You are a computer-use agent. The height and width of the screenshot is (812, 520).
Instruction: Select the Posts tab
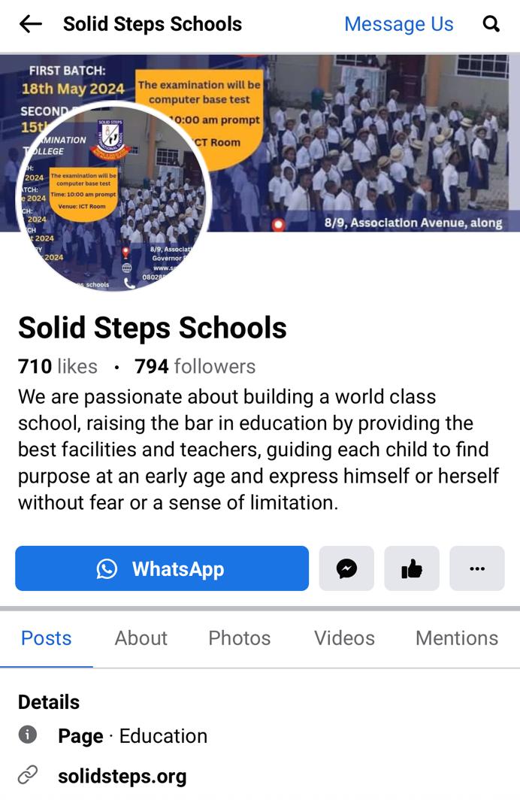46,638
